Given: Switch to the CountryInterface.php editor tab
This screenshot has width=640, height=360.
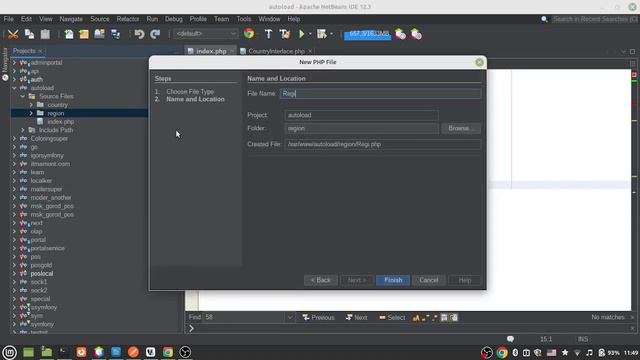Looking at the screenshot, I should (x=276, y=51).
